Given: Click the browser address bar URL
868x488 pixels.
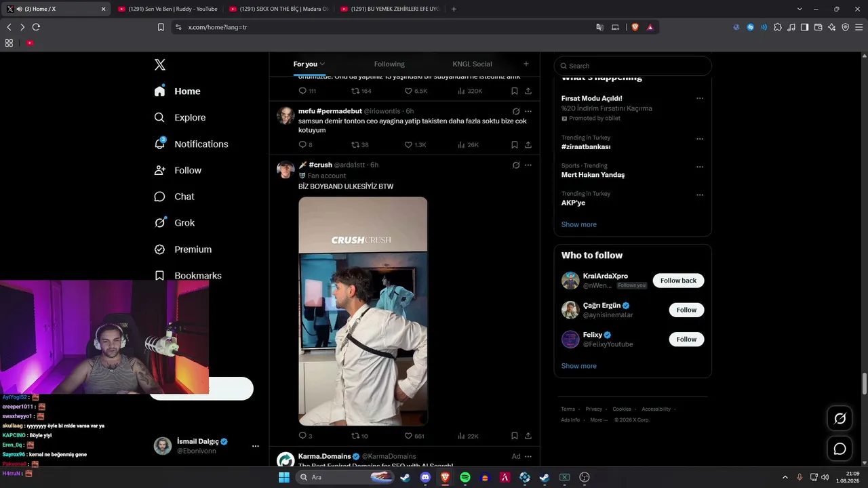Looking at the screenshot, I should pos(217,27).
